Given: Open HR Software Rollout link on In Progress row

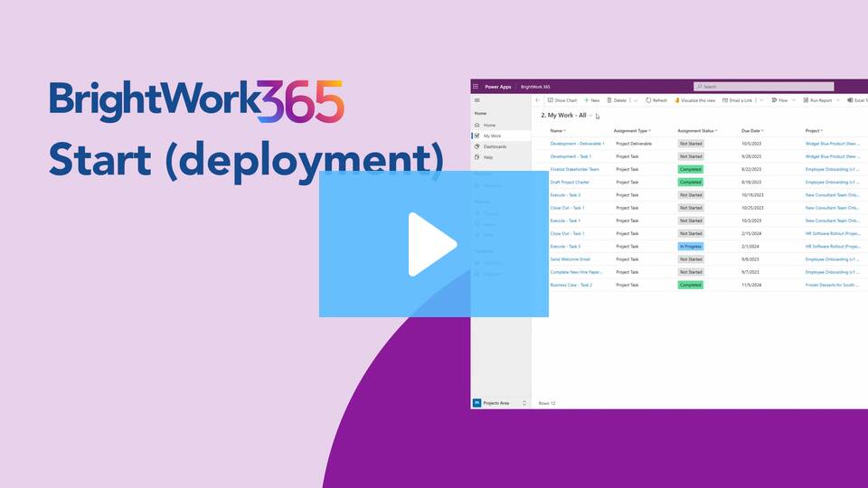Looking at the screenshot, I should (x=833, y=246).
